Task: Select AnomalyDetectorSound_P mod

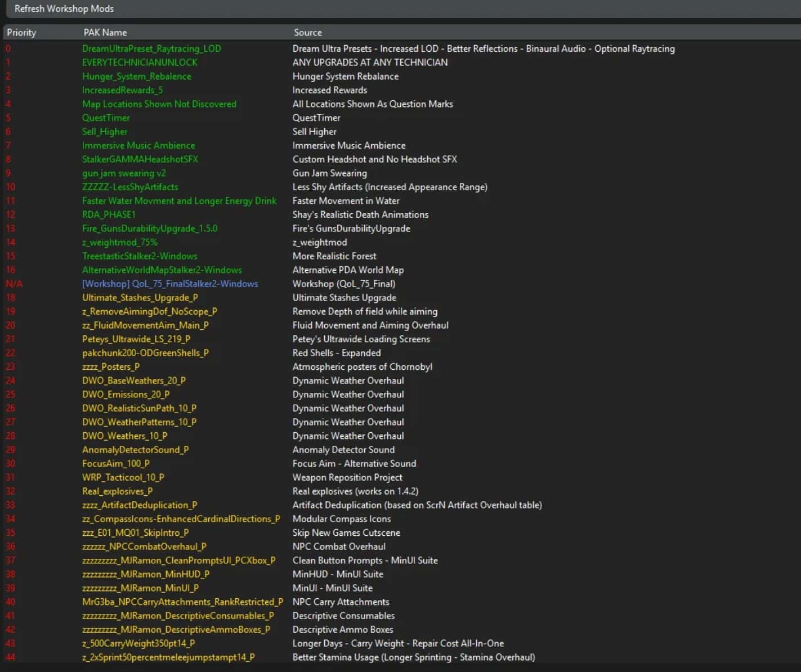Action: pos(135,450)
